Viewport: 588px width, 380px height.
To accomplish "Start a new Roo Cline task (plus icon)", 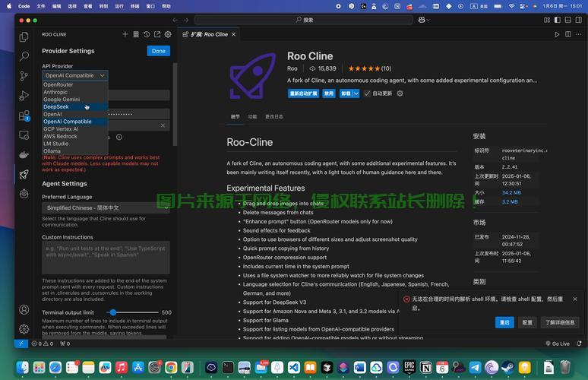I will point(125,34).
